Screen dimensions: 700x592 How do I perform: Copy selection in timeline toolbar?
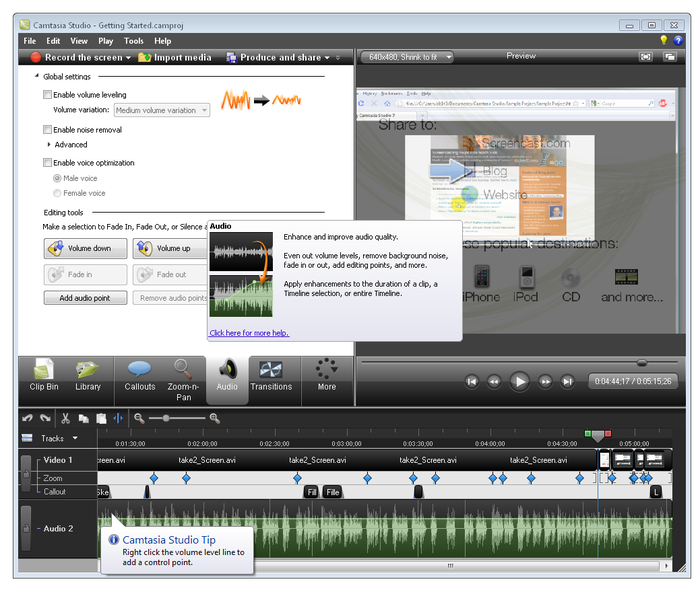(x=83, y=418)
